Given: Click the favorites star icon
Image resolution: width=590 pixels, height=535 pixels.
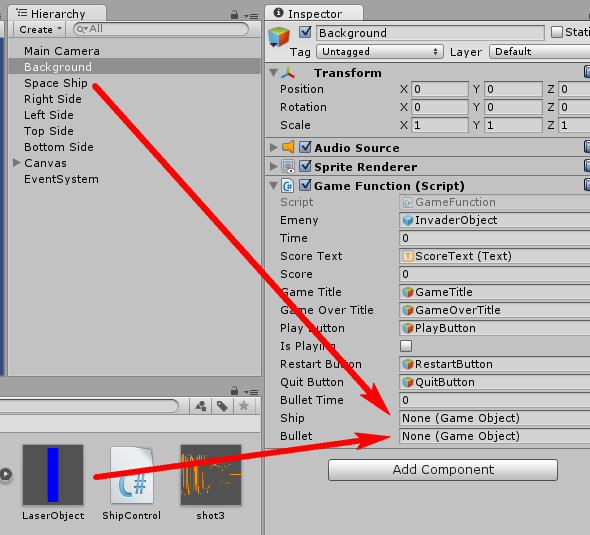Looking at the screenshot, I should (x=244, y=406).
